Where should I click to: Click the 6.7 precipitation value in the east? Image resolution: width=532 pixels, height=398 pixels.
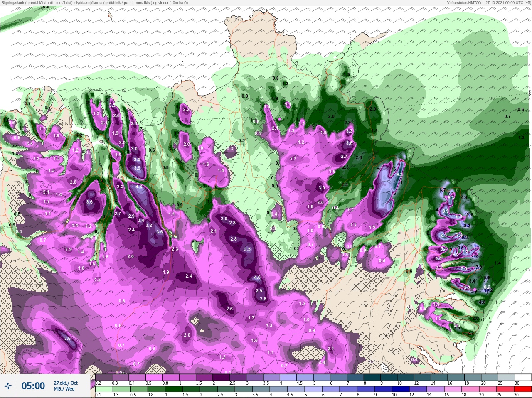(x=442, y=190)
